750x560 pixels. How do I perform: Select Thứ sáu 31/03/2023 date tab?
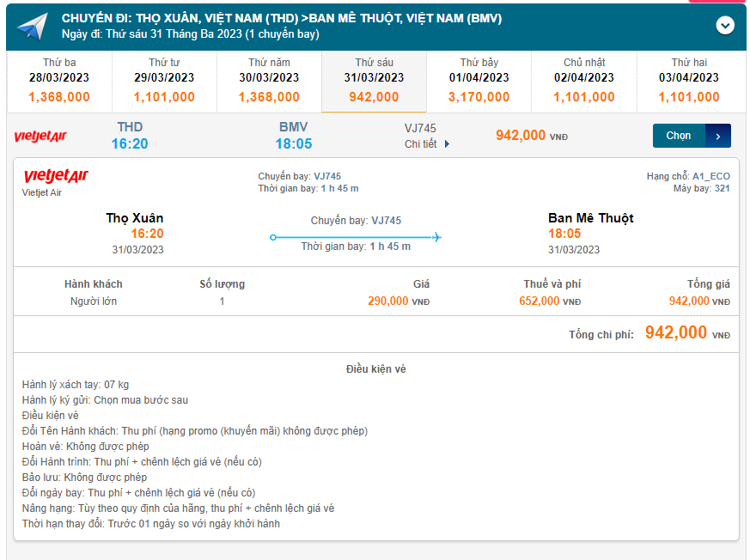(x=374, y=81)
